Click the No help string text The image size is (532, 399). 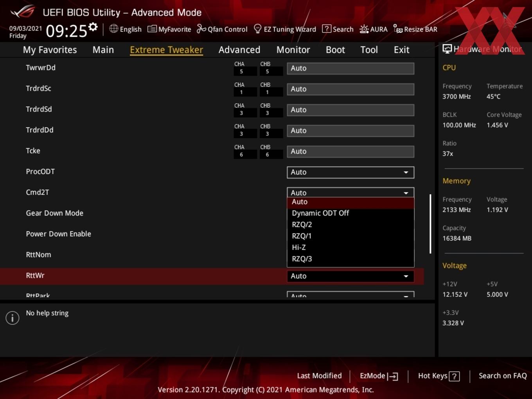click(x=47, y=313)
